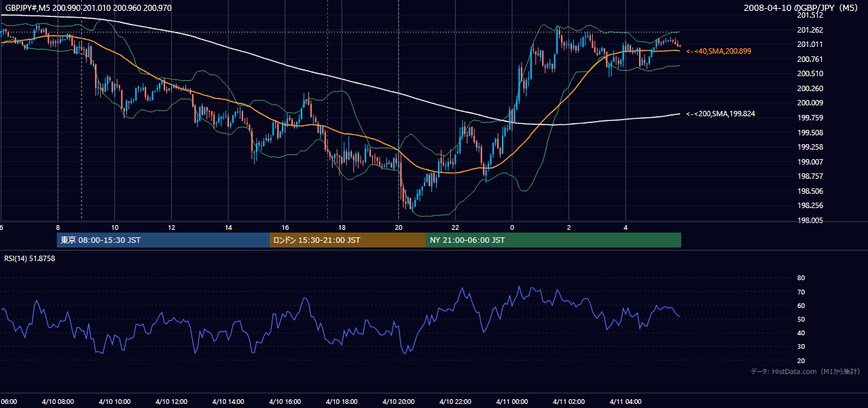Click price axis label 198.256

click(x=810, y=205)
